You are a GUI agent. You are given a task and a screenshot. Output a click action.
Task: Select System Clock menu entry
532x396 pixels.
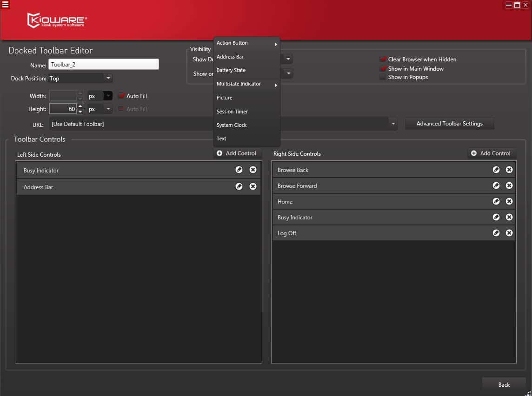(x=232, y=125)
